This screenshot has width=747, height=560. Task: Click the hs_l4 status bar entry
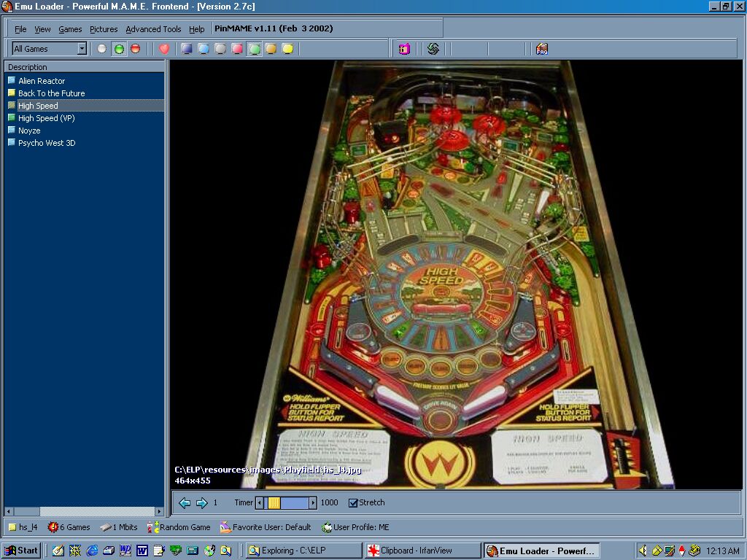[23, 527]
